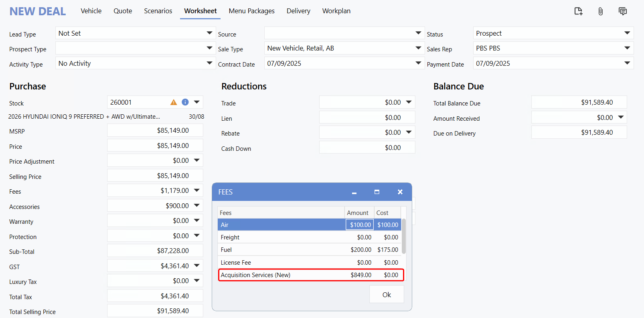Click the blue info icon beside Stock
Viewport: 644px width, 318px height.
[185, 102]
